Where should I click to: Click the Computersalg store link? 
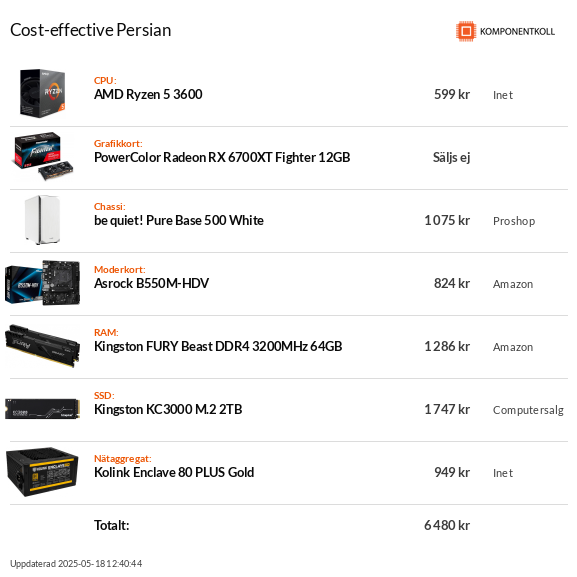[x=528, y=410]
